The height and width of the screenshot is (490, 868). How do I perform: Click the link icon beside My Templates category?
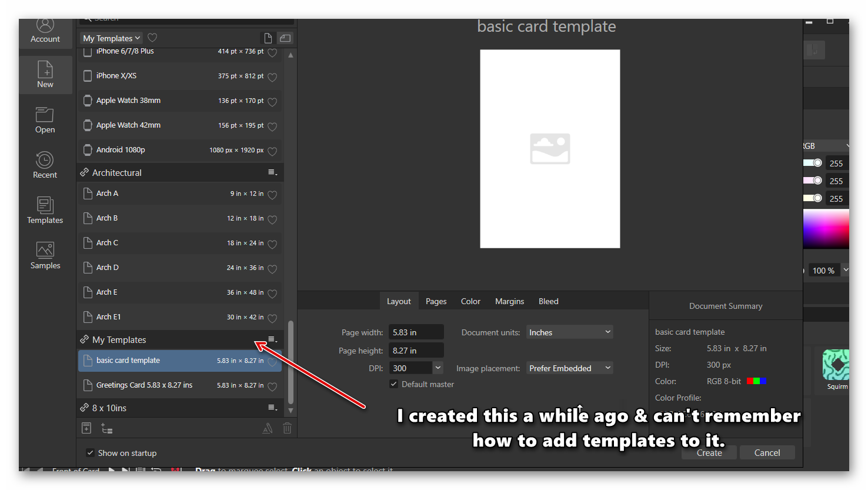click(85, 339)
